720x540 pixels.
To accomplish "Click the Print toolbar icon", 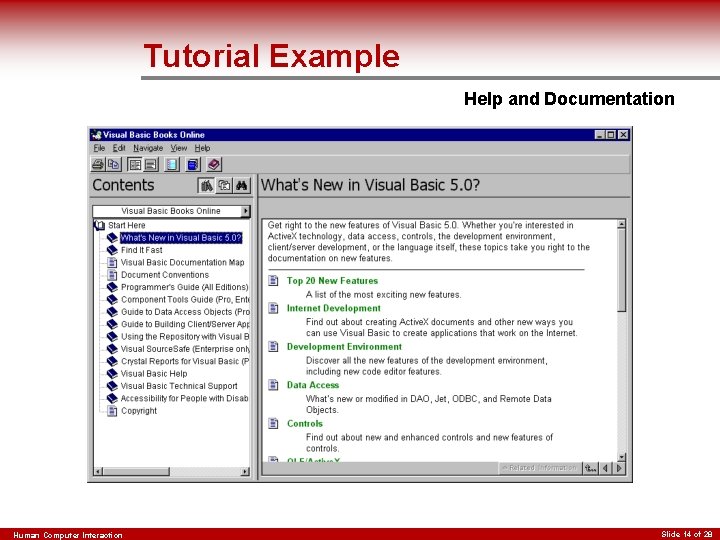I will click(97, 164).
